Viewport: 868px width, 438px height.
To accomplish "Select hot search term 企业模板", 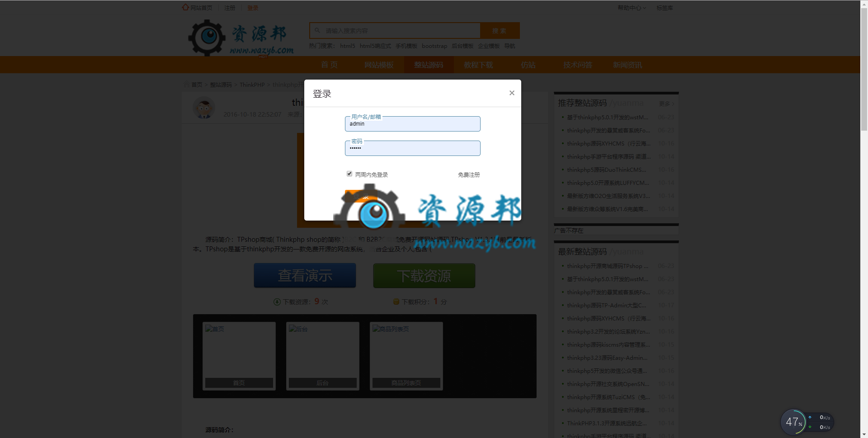I will click(x=489, y=46).
